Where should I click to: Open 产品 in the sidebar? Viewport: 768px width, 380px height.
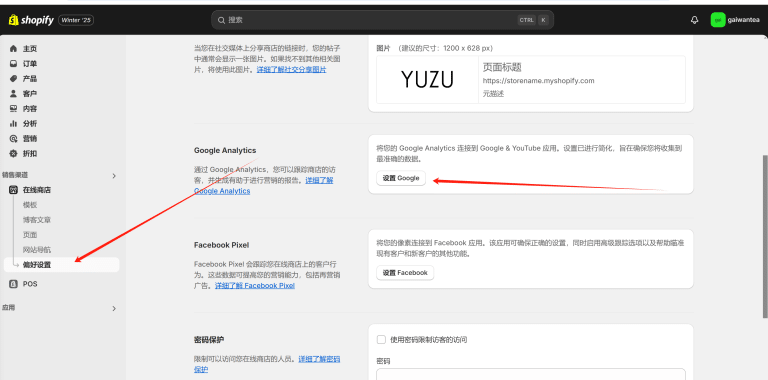(30, 79)
